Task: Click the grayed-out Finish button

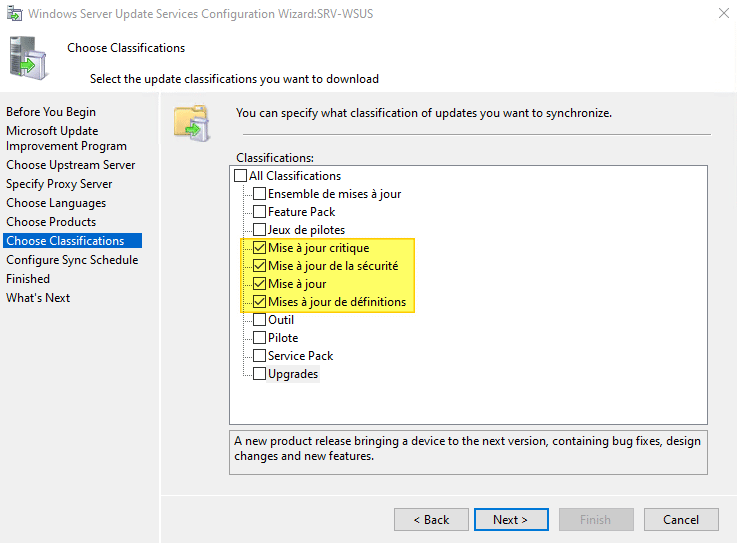Action: click(596, 519)
